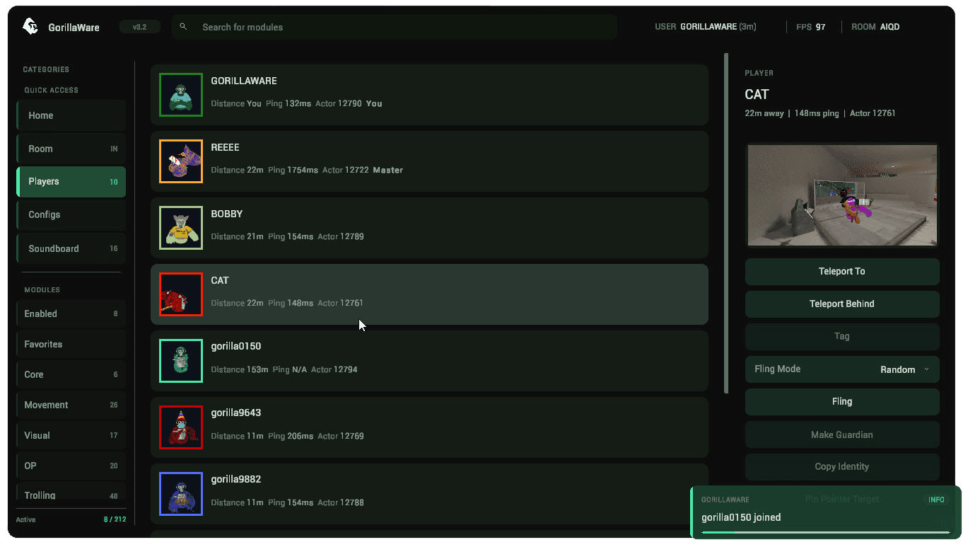Click the Distance 153m text
The image size is (980, 559).
[240, 369]
